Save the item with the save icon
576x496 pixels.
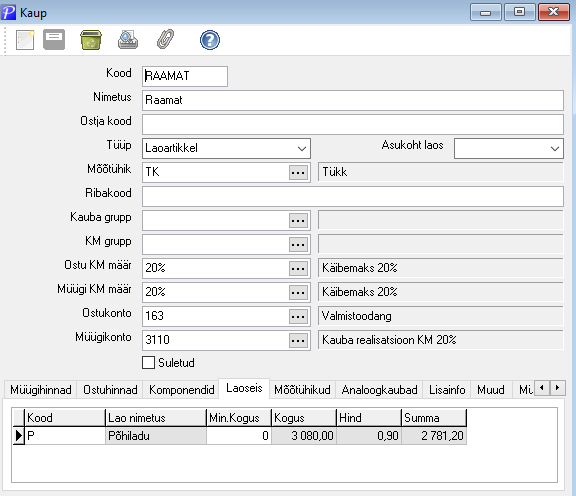coord(54,40)
